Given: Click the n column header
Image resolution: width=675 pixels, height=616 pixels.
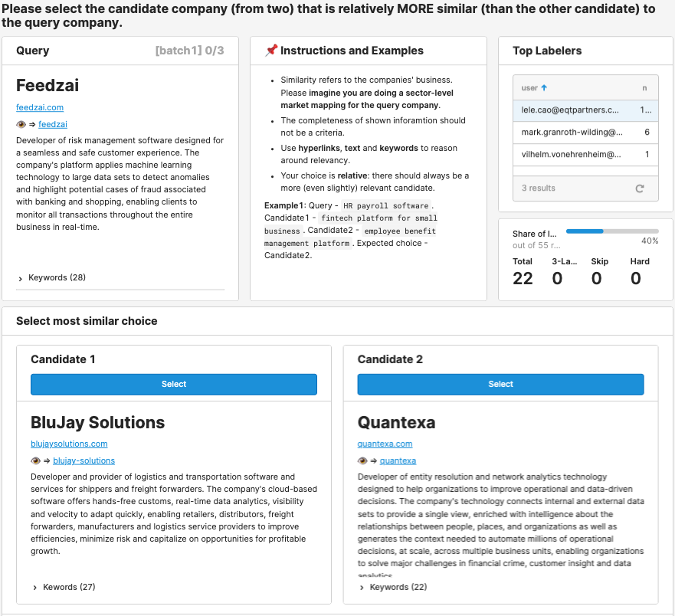Looking at the screenshot, I should (644, 88).
